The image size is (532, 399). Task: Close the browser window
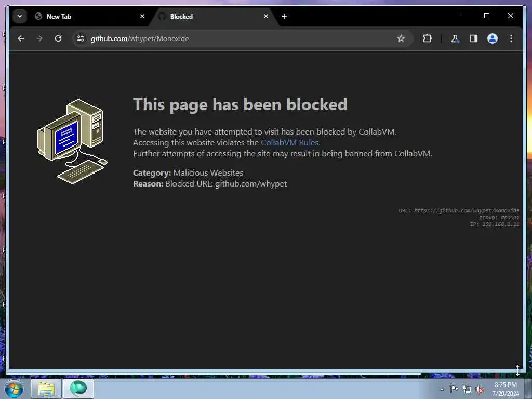(511, 16)
